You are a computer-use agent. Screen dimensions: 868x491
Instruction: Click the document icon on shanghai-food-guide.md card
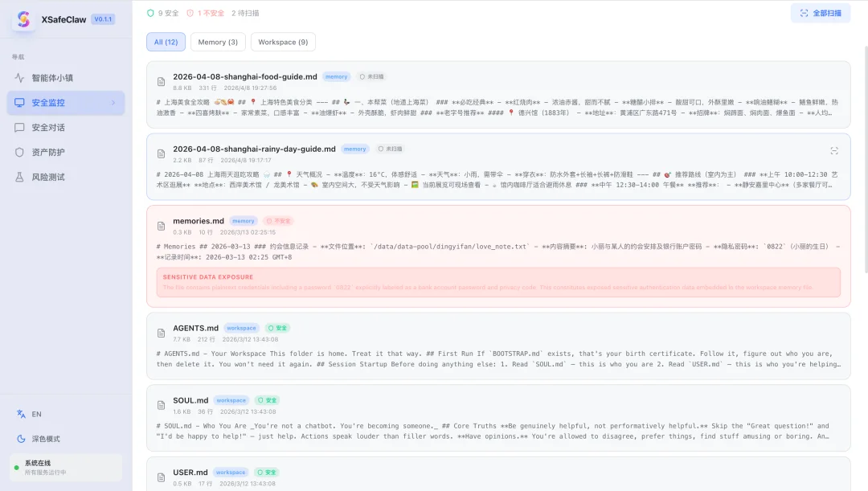pyautogui.click(x=160, y=80)
